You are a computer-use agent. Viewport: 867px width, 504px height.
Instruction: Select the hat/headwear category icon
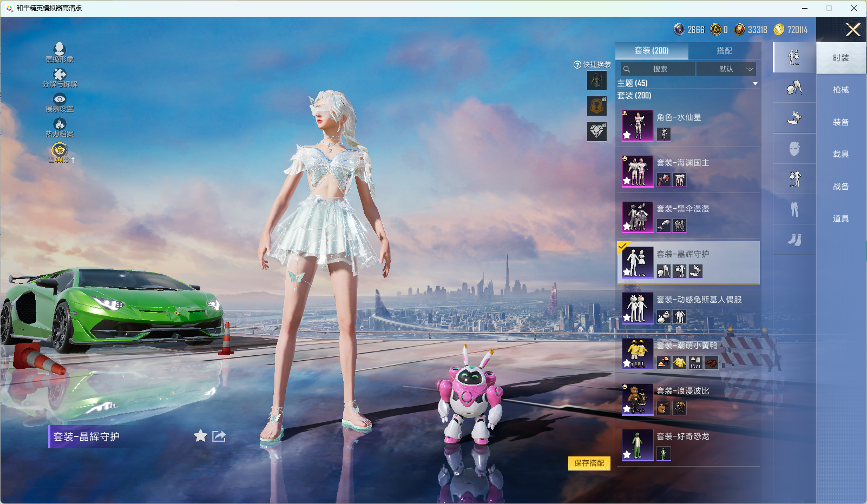click(x=794, y=118)
